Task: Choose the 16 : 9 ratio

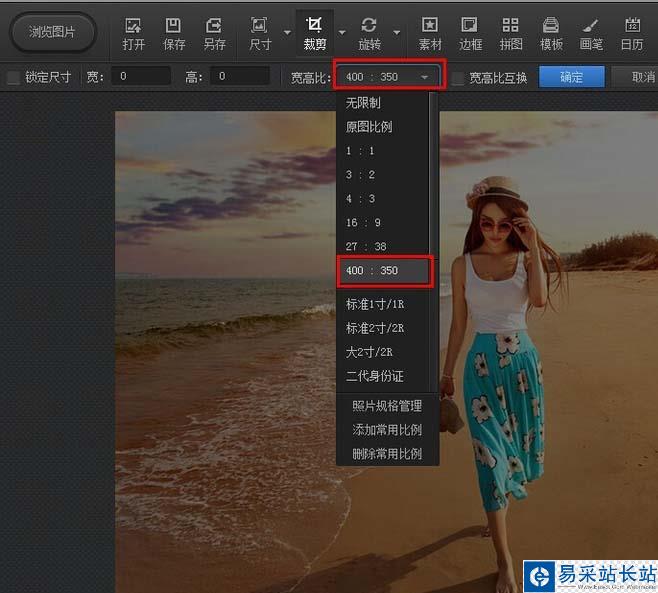Action: 383,222
